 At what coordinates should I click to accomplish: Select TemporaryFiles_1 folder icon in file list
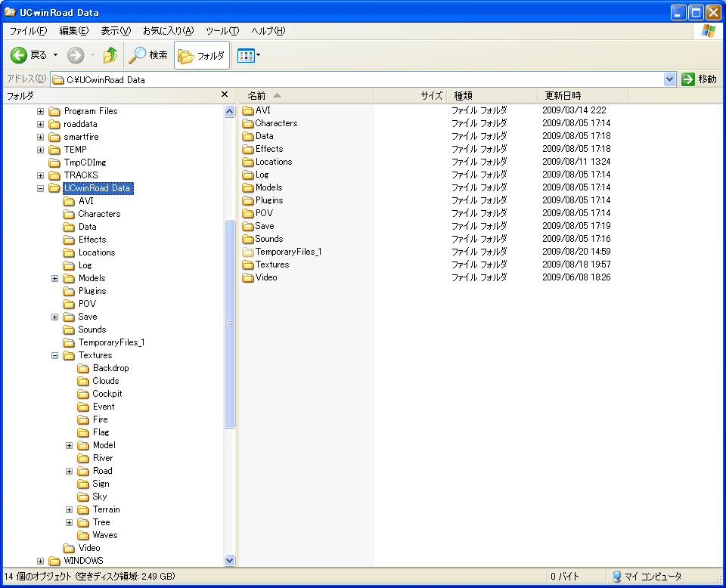pyautogui.click(x=248, y=252)
